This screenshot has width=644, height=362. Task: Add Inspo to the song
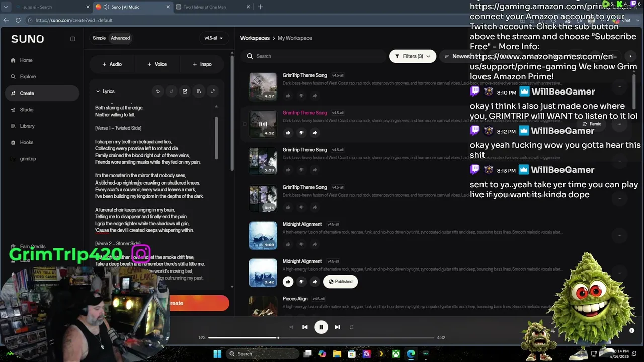[x=202, y=64]
